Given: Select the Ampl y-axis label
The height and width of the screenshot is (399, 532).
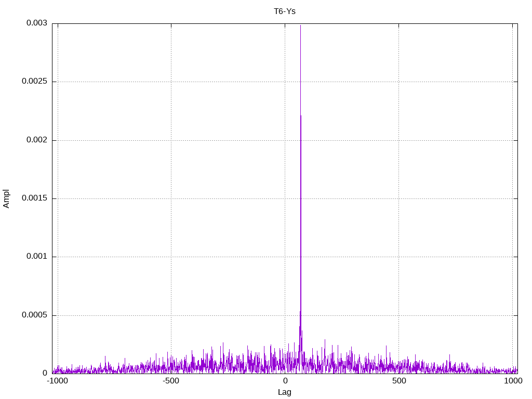Looking at the screenshot, I should 6,198.
